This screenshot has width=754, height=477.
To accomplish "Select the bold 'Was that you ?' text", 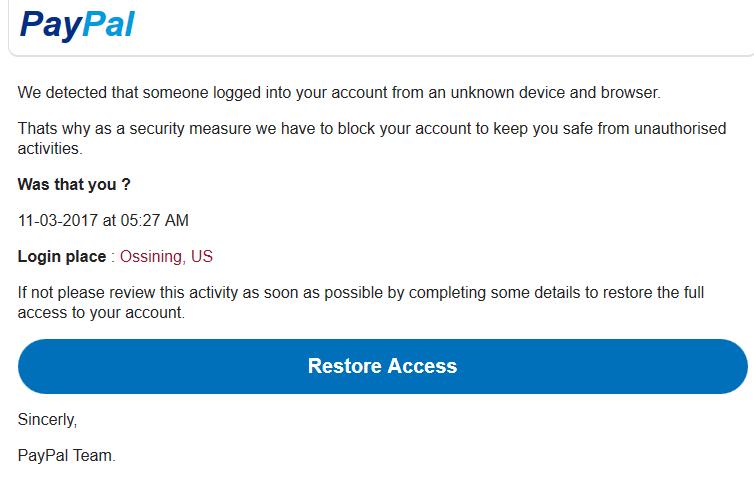I will coord(74,184).
